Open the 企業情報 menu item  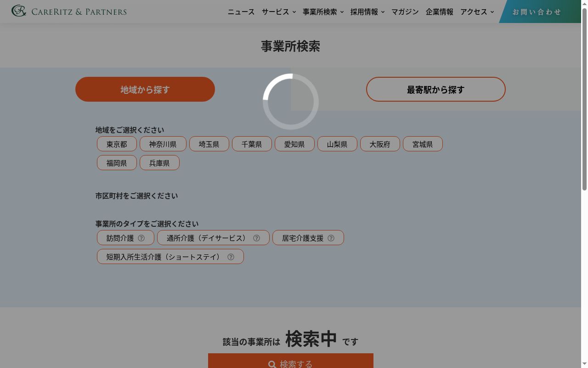440,12
